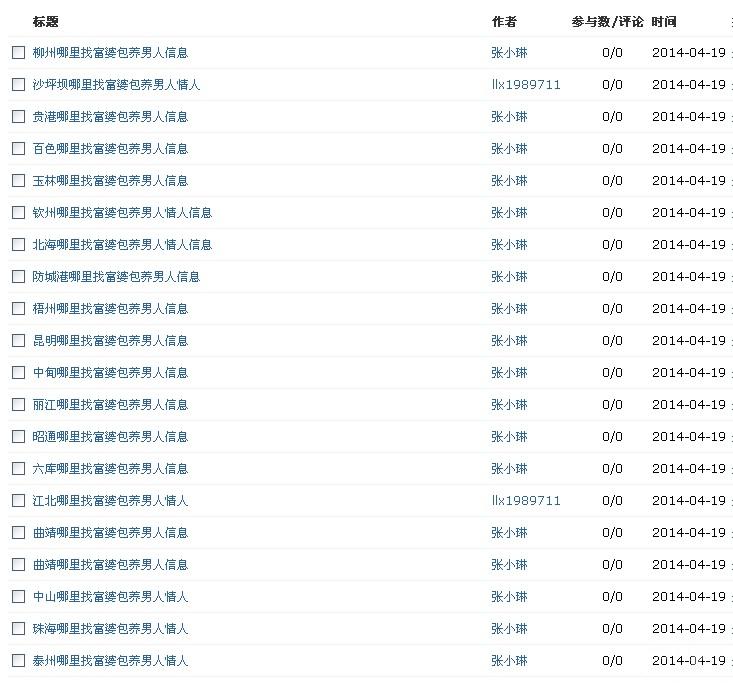The image size is (733, 684).
Task: Click the 标题 column header
Action: point(46,22)
